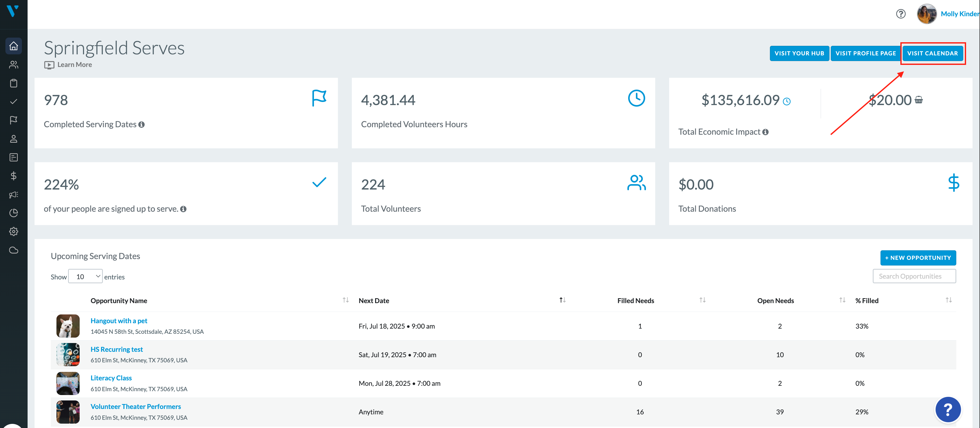980x428 pixels.
Task: Click the thumbnail for Literacy Class
Action: tap(68, 383)
